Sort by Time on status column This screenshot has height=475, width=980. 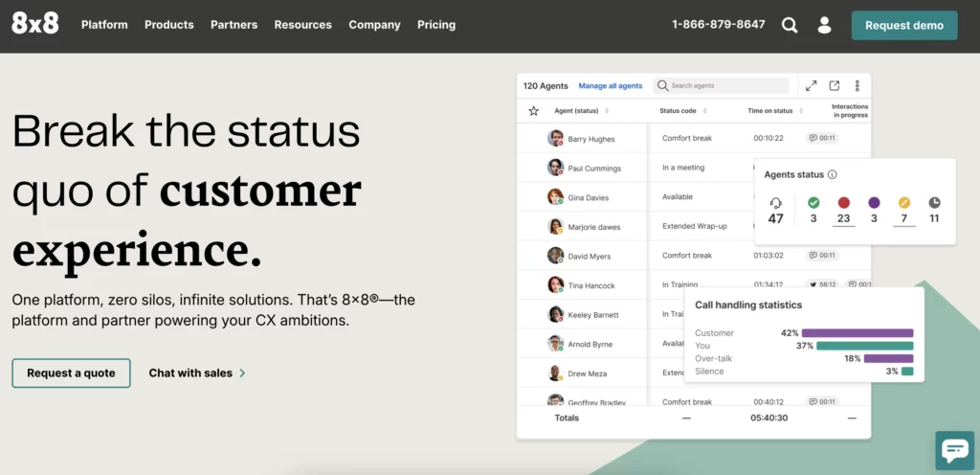coord(774,111)
